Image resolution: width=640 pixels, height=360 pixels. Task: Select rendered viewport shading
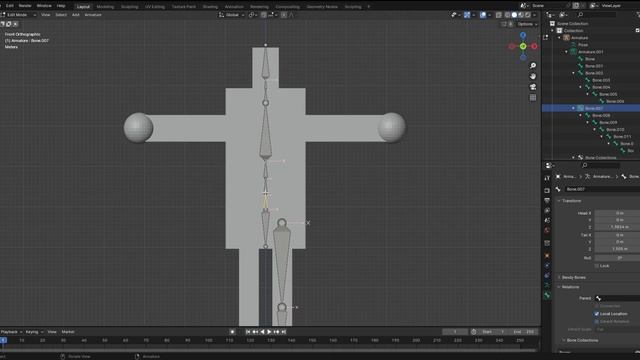(x=528, y=15)
